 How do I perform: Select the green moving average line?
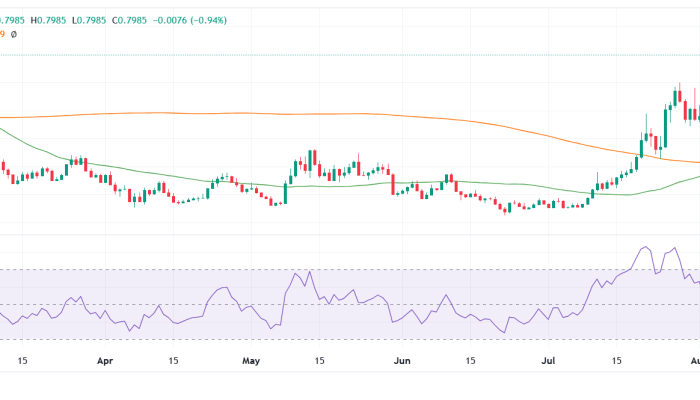pyautogui.click(x=300, y=184)
